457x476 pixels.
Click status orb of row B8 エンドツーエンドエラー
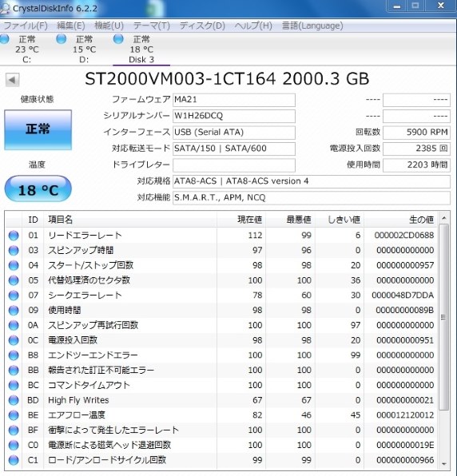click(14, 355)
